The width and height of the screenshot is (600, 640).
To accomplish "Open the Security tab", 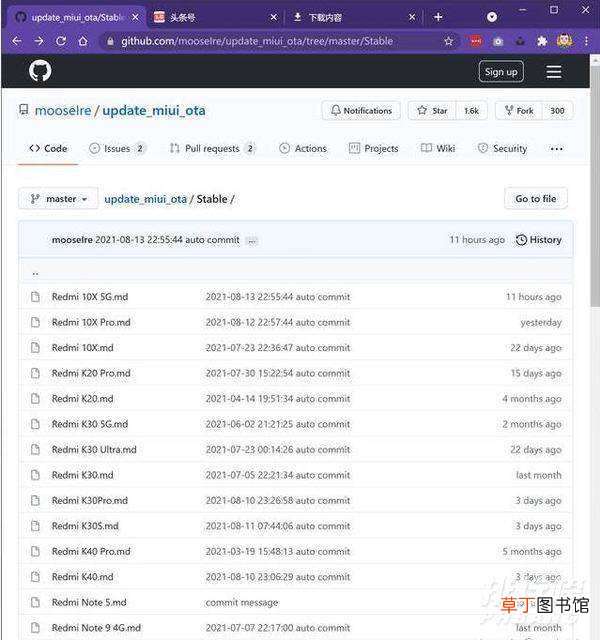I will click(x=502, y=149).
